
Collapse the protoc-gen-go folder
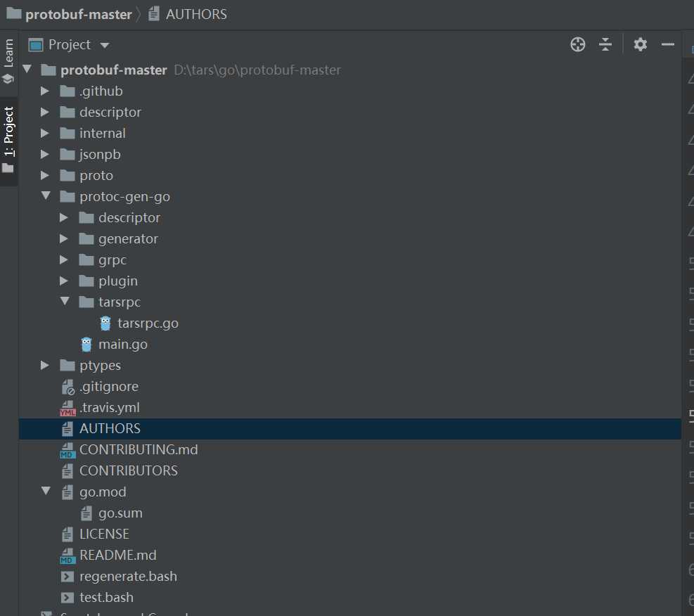46,195
